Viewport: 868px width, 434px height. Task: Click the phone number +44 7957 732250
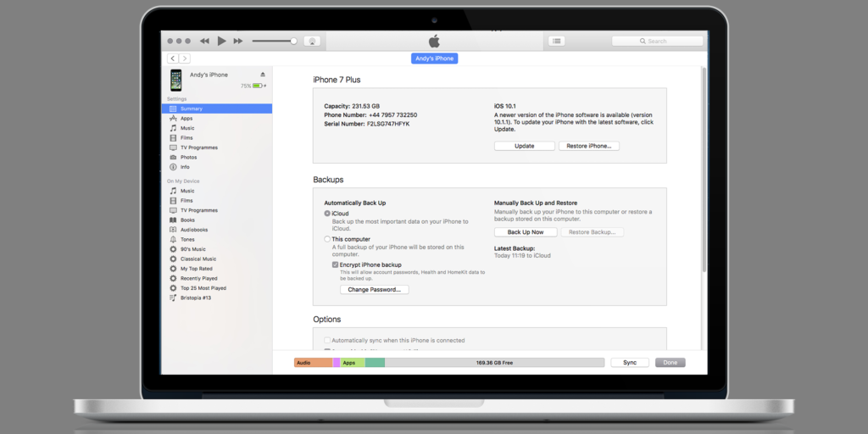point(393,115)
